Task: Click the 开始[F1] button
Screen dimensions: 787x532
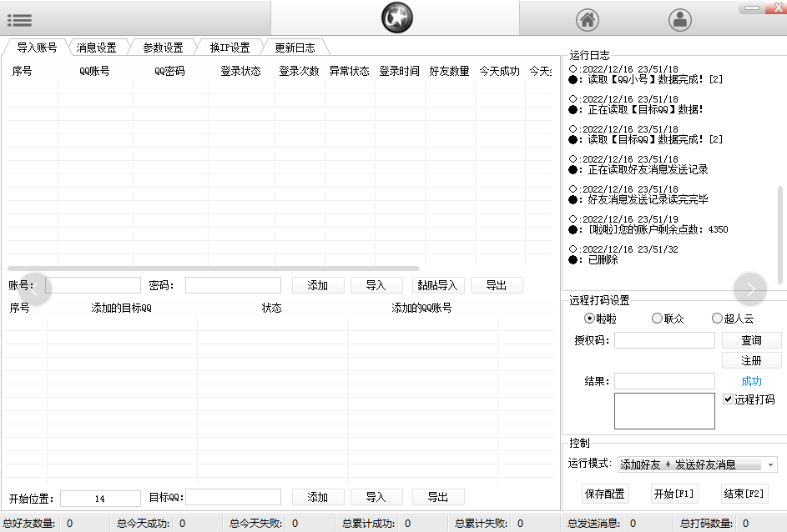Action: [x=674, y=494]
